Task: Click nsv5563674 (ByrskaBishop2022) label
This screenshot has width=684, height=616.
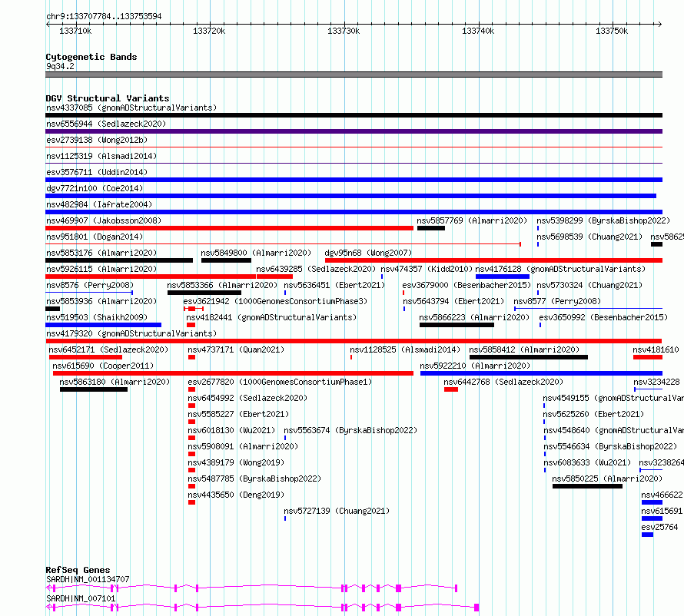Action: pos(350,430)
